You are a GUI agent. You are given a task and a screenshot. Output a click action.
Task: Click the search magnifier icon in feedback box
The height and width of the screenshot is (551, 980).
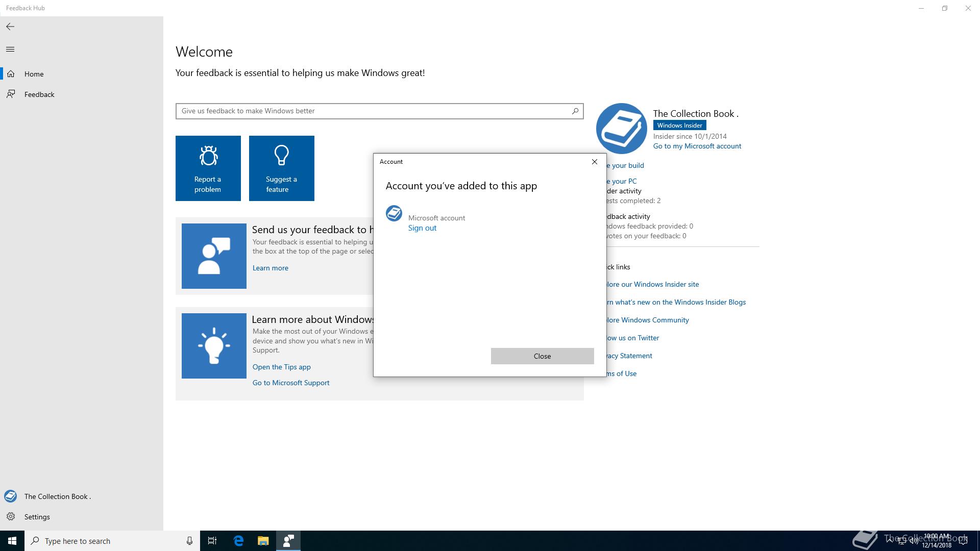point(575,111)
